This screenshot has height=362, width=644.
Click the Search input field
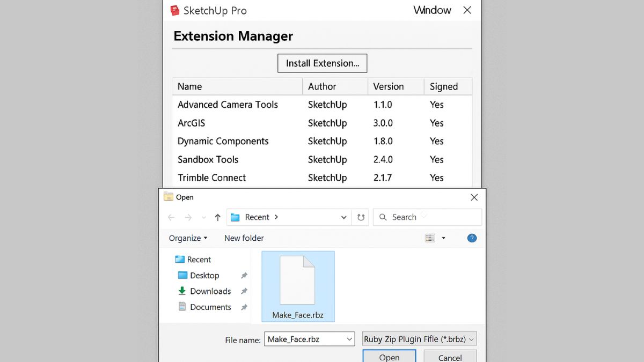(427, 217)
